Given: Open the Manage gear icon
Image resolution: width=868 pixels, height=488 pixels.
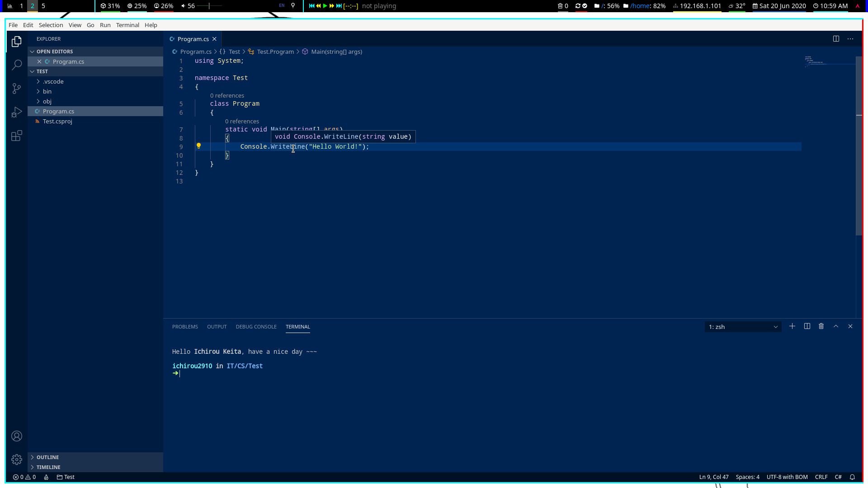Looking at the screenshot, I should tap(17, 460).
